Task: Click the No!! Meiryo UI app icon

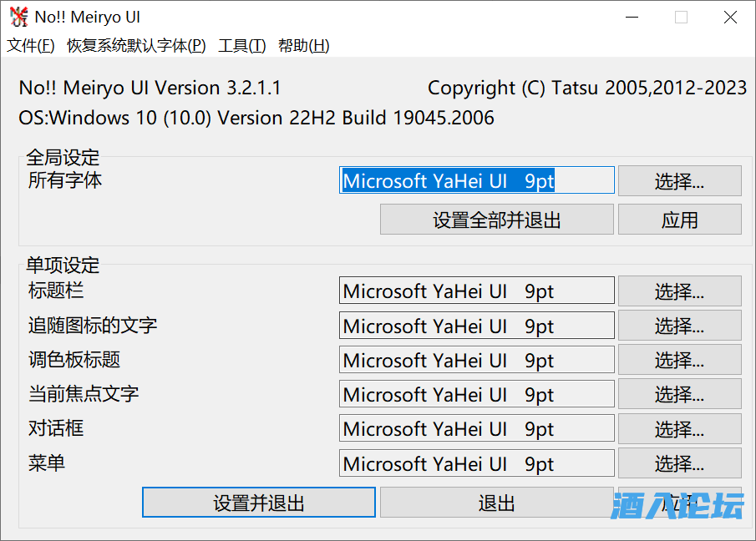Action: [18, 18]
